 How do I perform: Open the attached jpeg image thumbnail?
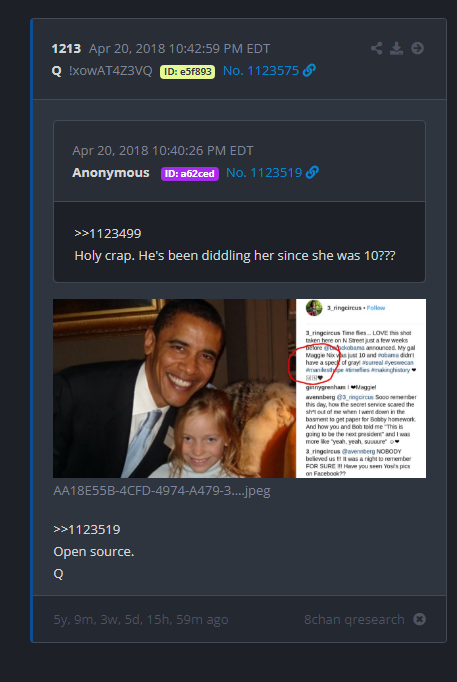coord(240,388)
